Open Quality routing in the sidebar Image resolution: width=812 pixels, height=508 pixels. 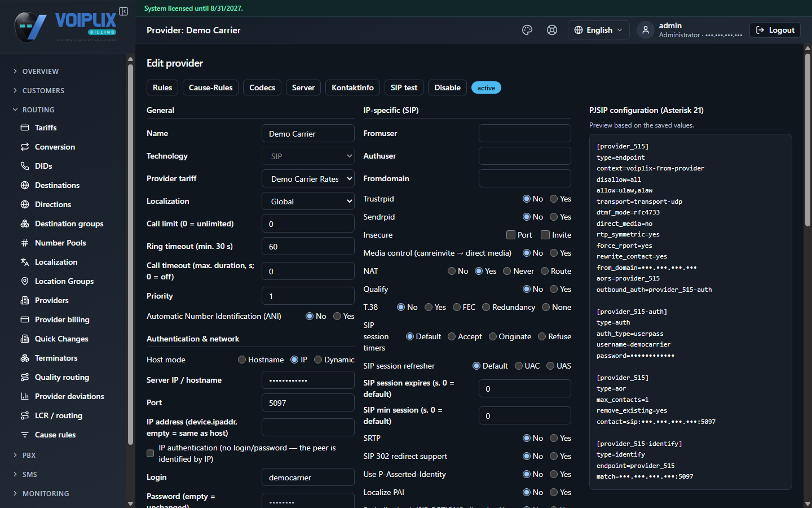click(62, 377)
